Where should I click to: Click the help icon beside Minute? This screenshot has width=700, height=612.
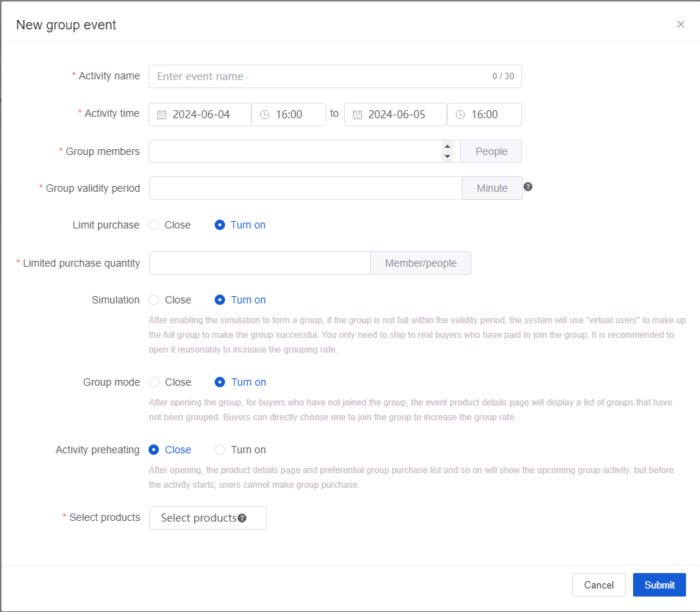point(528,187)
